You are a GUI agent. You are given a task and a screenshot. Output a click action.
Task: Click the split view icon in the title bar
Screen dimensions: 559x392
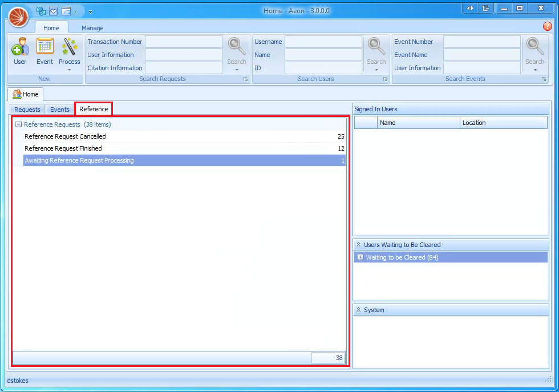coord(470,8)
